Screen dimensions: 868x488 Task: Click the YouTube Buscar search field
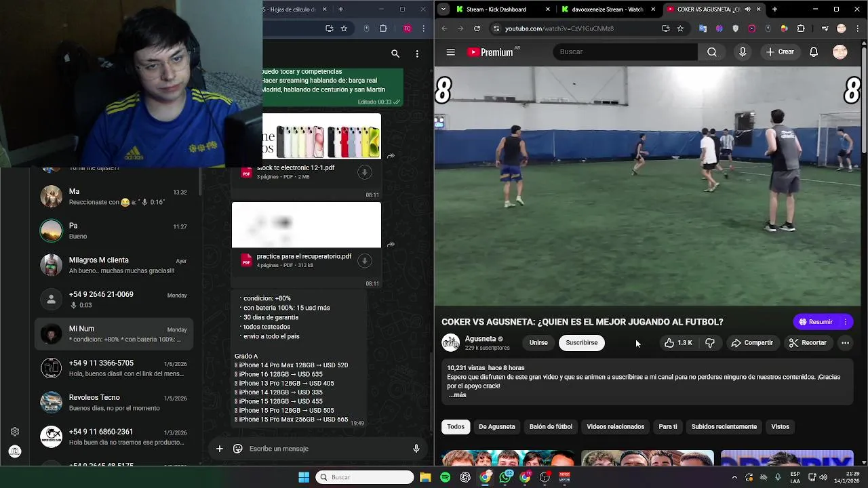pos(625,52)
